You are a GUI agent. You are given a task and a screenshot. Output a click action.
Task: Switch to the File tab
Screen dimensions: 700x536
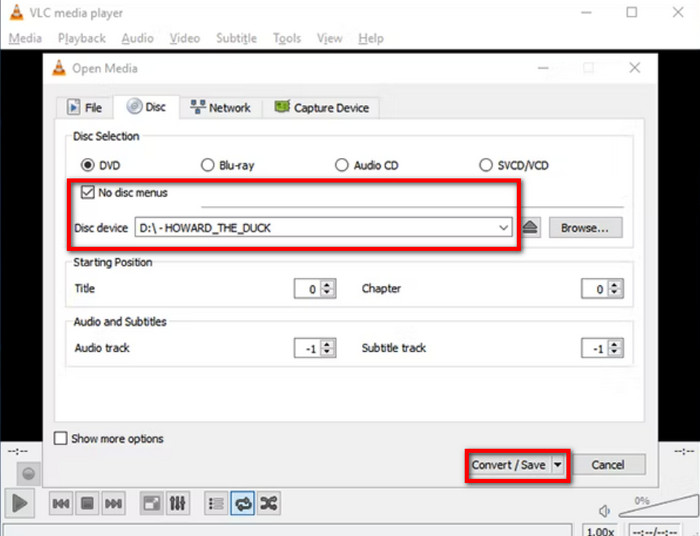pyautogui.click(x=84, y=108)
